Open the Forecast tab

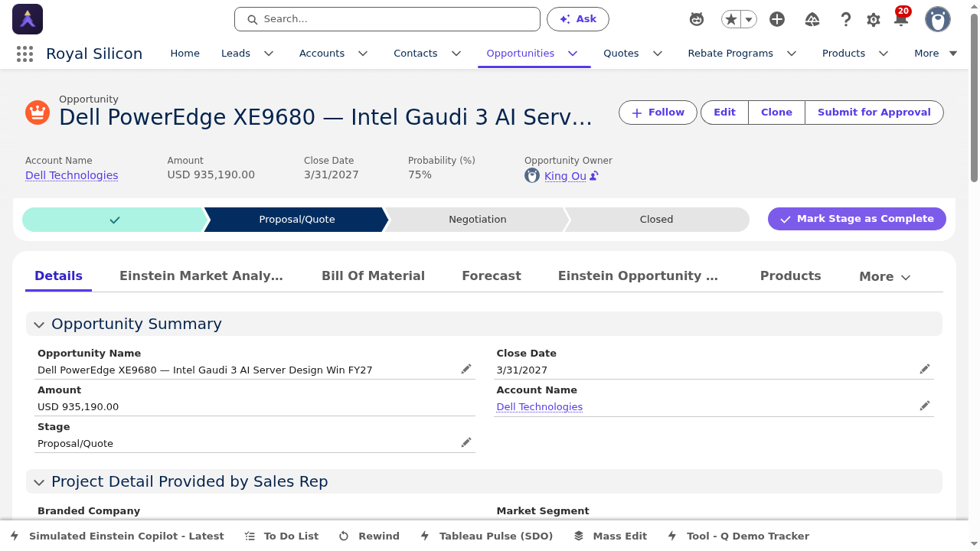(492, 276)
